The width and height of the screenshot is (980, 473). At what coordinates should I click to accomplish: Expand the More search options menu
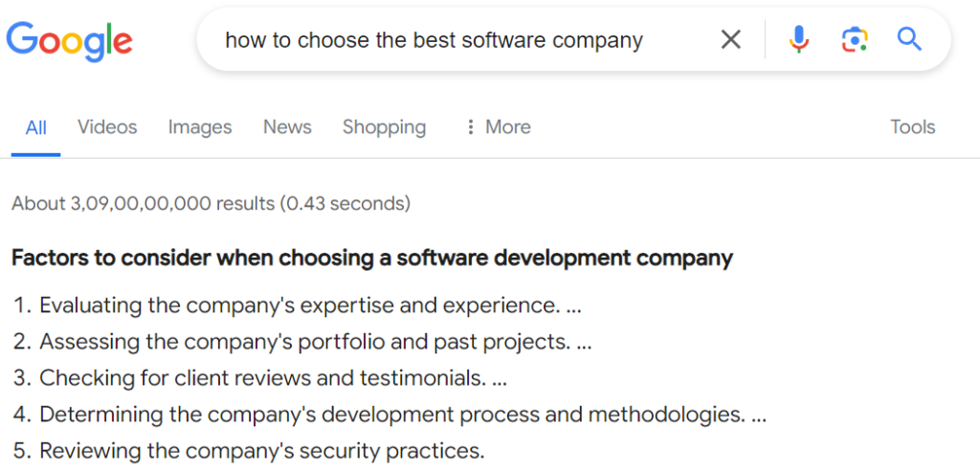pos(497,127)
